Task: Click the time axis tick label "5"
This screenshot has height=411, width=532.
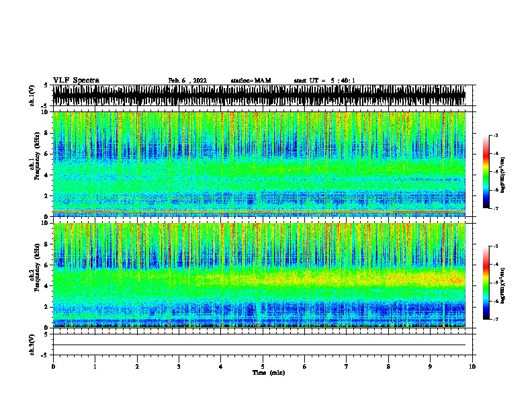Action: click(x=263, y=367)
